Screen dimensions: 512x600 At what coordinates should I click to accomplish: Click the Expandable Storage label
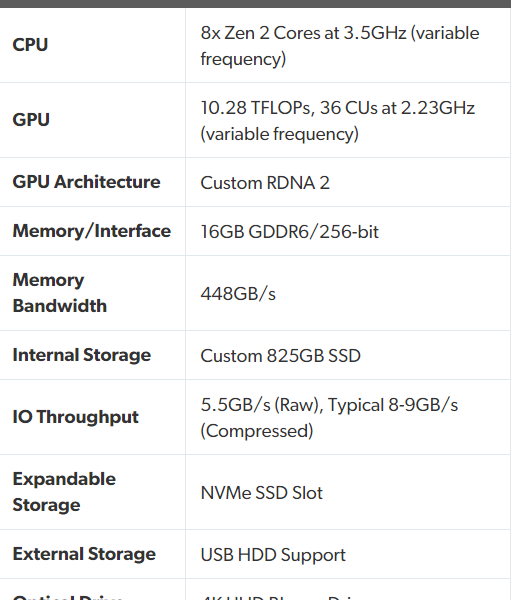coord(64,492)
